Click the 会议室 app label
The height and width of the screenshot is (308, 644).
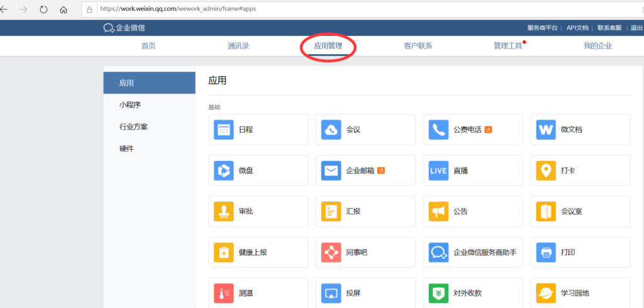[x=572, y=211]
